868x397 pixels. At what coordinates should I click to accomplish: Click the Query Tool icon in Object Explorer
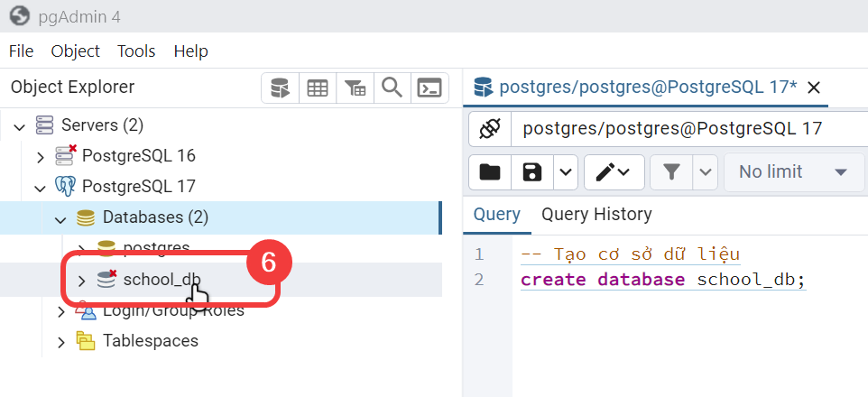click(x=280, y=88)
